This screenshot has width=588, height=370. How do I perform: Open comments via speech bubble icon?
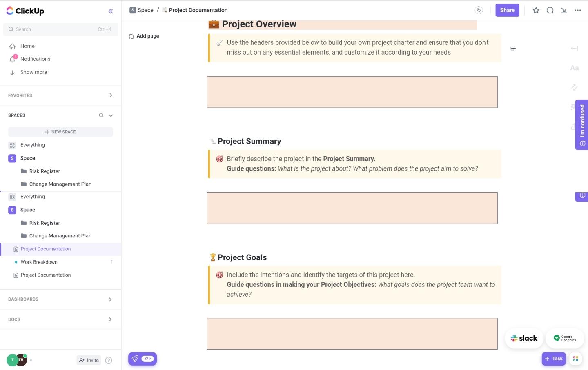[x=550, y=10]
